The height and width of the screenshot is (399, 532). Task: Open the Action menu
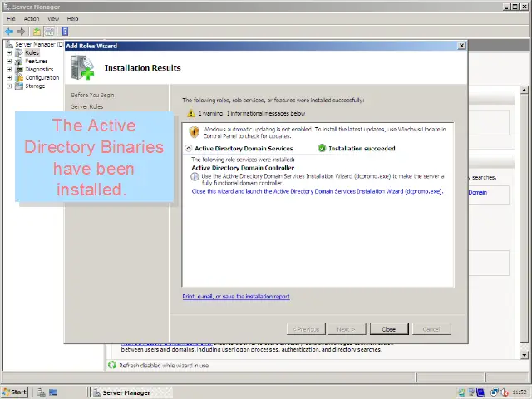(x=32, y=18)
